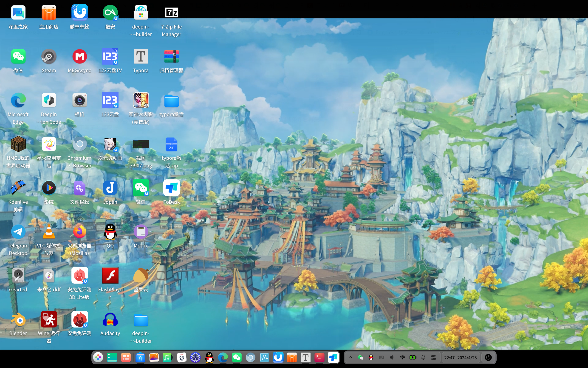Select the Blender desktop icon
This screenshot has height=368, width=588.
[x=18, y=319]
